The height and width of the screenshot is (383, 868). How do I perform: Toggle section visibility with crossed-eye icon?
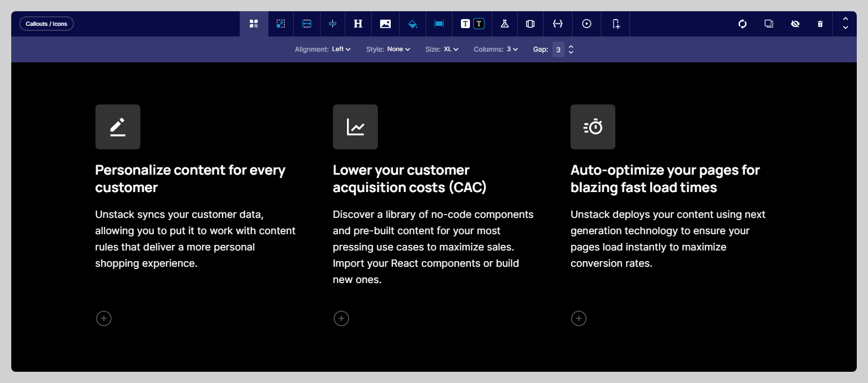(x=795, y=24)
